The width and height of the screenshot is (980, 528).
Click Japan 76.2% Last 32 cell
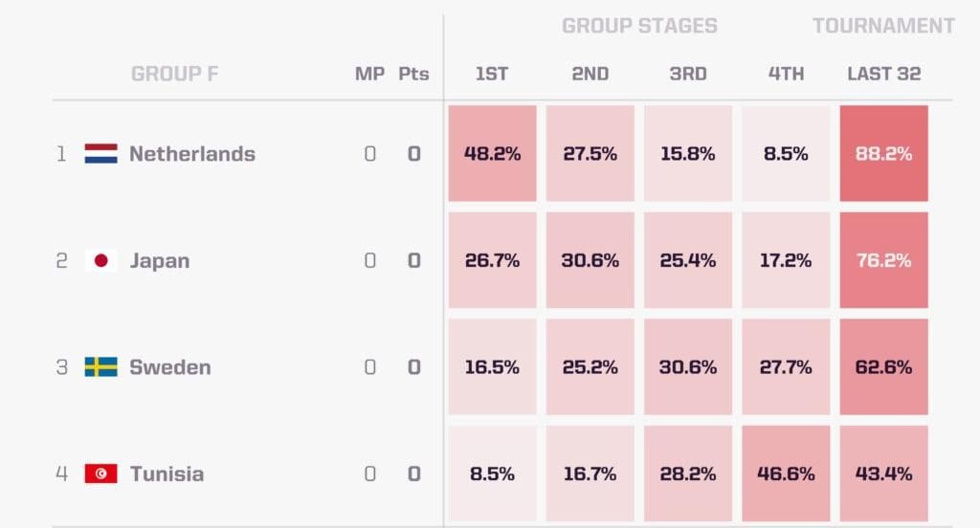click(883, 260)
